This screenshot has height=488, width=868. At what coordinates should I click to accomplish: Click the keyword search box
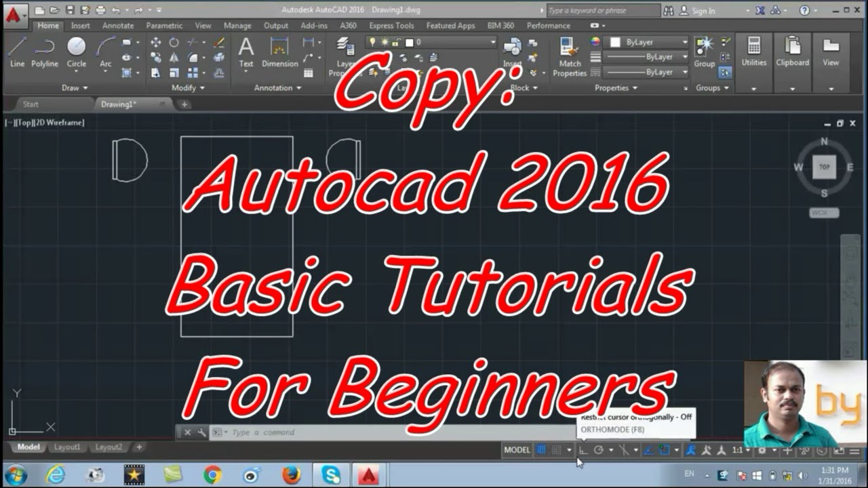[603, 10]
